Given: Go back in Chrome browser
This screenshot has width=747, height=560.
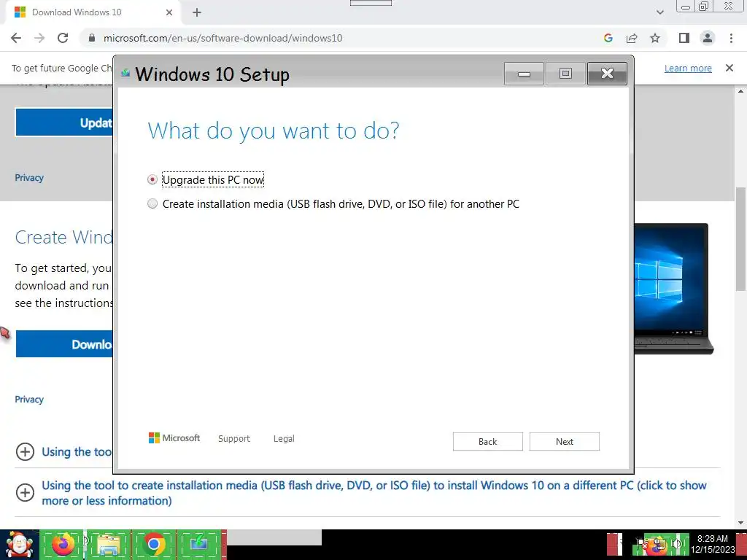Looking at the screenshot, I should click(x=16, y=38).
